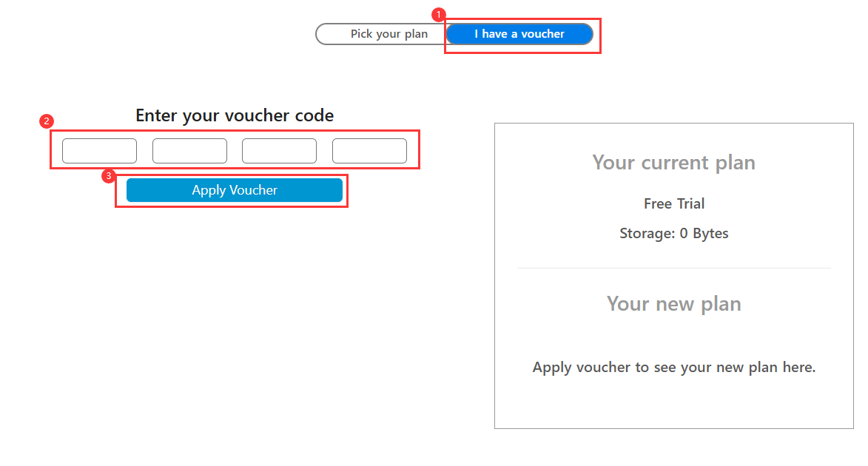Click the third voucher code box
The image size is (868, 466).
coord(279,151)
